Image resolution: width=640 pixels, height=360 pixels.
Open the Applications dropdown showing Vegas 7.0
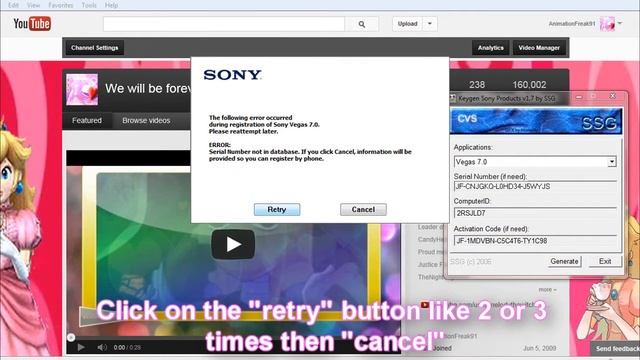tap(611, 162)
